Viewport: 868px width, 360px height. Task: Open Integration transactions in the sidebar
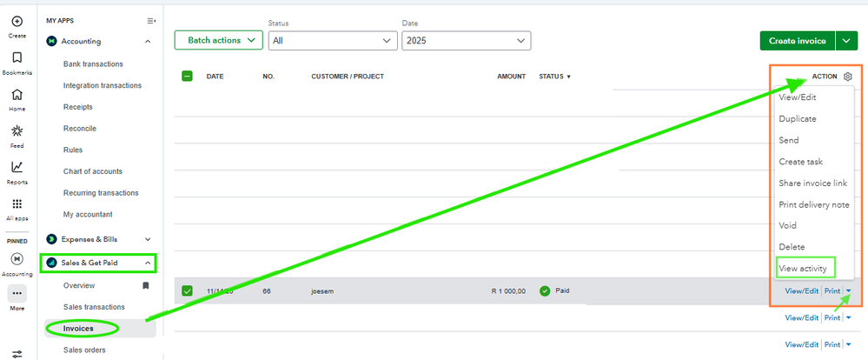click(103, 85)
